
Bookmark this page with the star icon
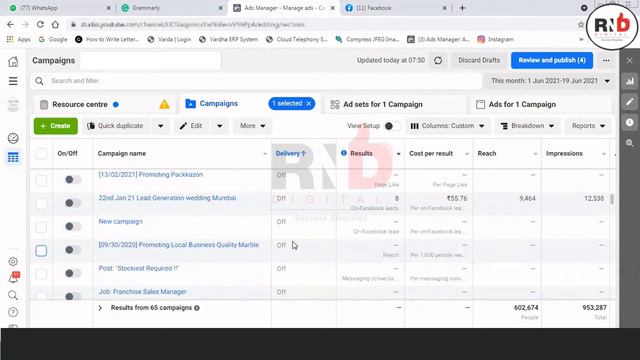581,25
